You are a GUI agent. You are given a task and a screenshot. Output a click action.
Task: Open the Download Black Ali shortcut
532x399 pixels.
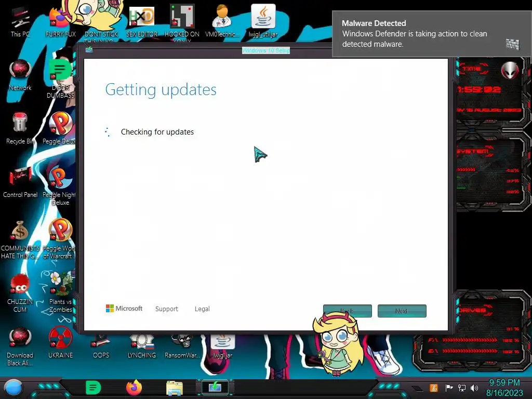(20, 347)
